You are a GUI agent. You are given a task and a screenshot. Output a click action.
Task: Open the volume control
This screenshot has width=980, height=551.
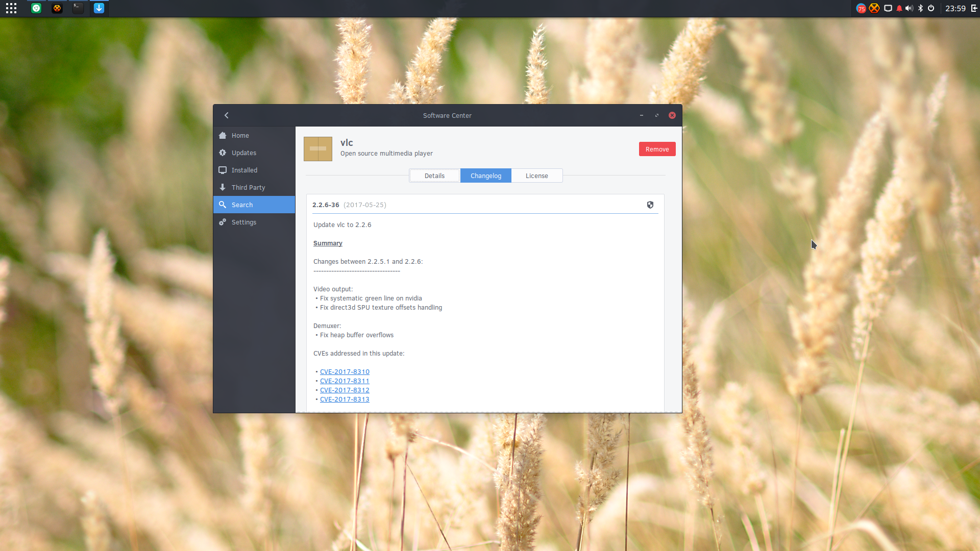[x=909, y=8]
